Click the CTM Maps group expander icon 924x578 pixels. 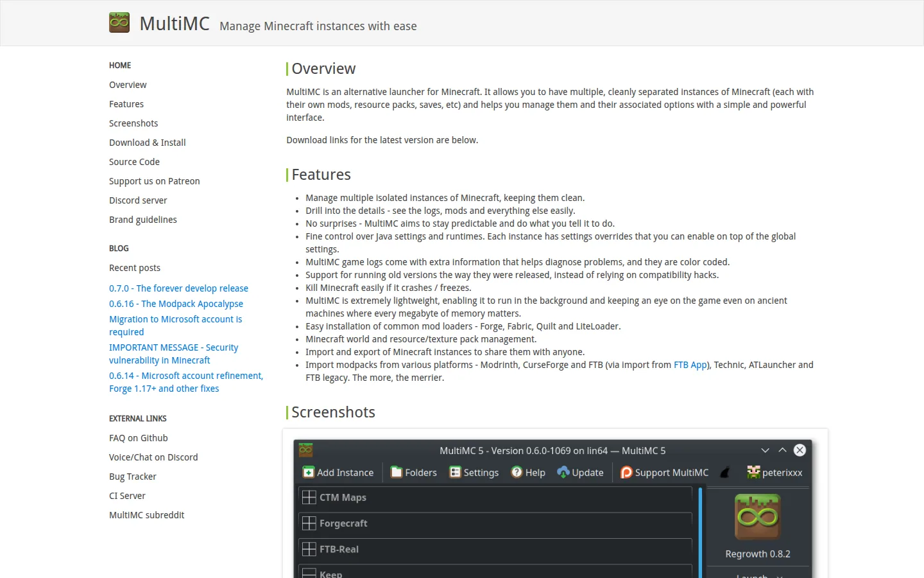(309, 497)
